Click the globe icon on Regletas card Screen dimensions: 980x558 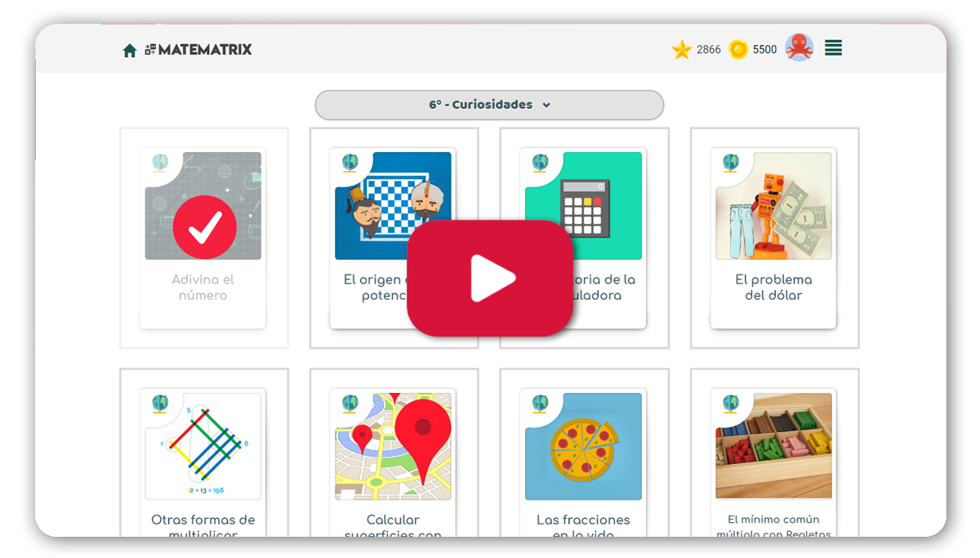click(731, 404)
